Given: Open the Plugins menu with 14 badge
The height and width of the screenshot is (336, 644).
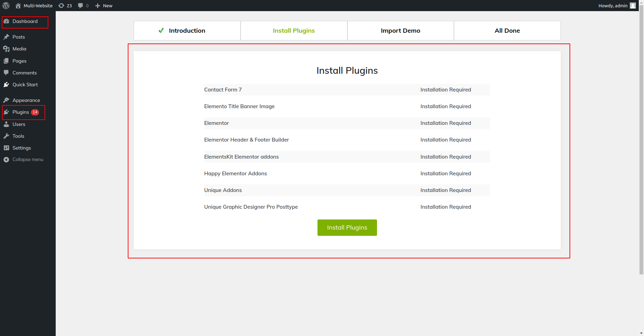Looking at the screenshot, I should (21, 112).
